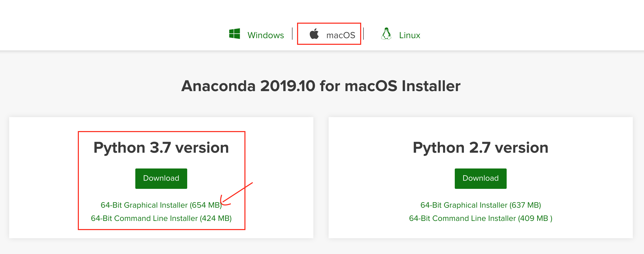
Task: Click the red arrow annotation
Action: (x=237, y=193)
